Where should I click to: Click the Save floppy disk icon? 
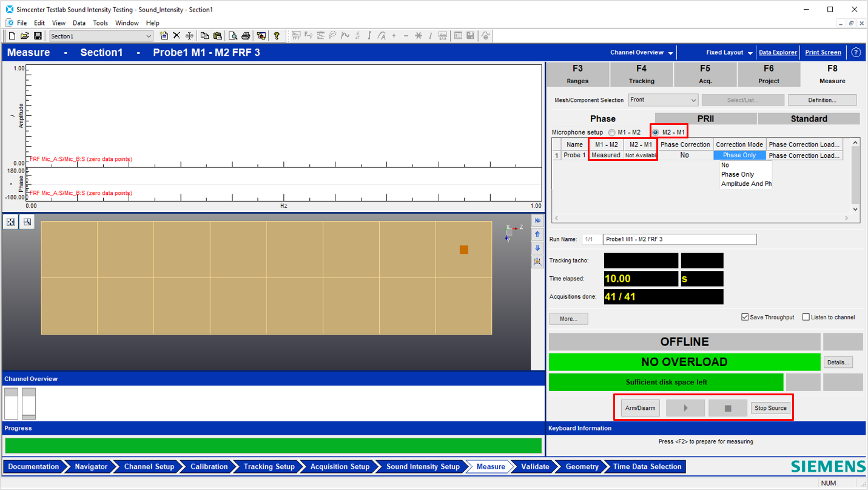coord(38,36)
